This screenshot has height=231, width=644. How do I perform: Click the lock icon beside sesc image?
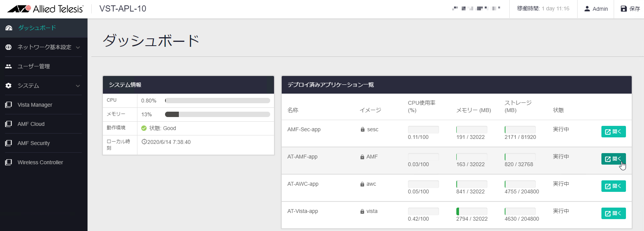tap(362, 130)
